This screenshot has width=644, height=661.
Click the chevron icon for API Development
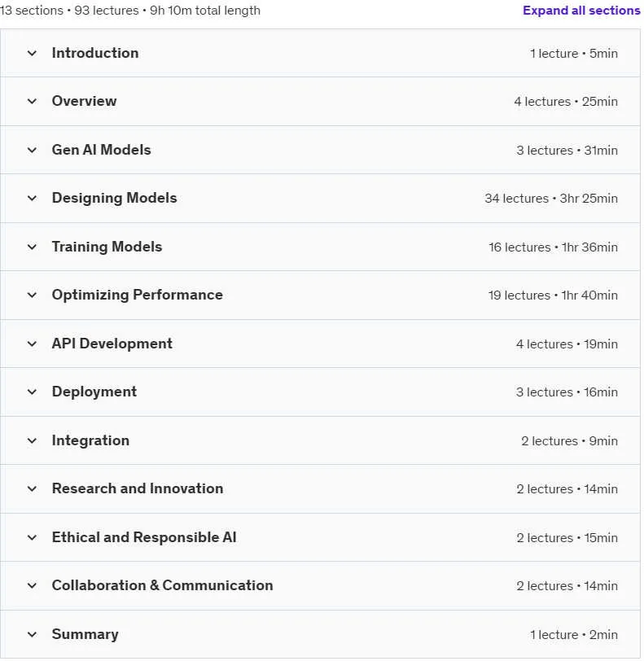pos(32,344)
